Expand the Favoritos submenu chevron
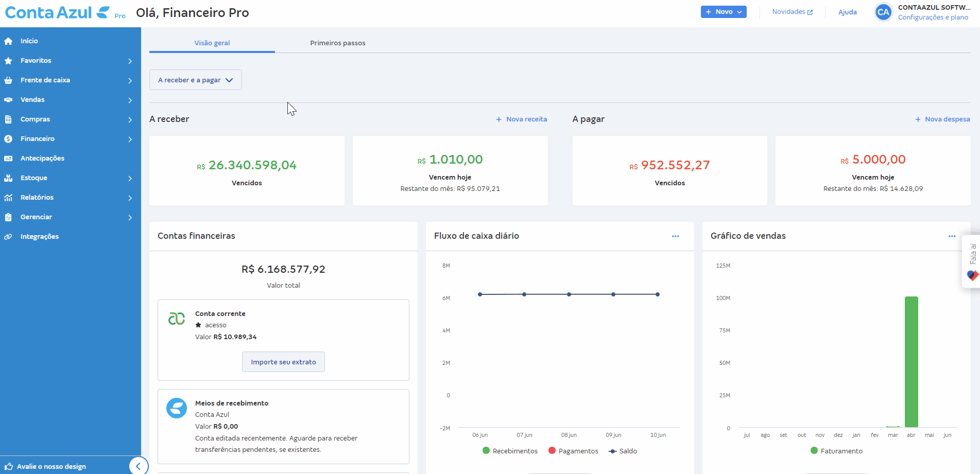This screenshot has height=474, width=980. pyautogui.click(x=130, y=61)
